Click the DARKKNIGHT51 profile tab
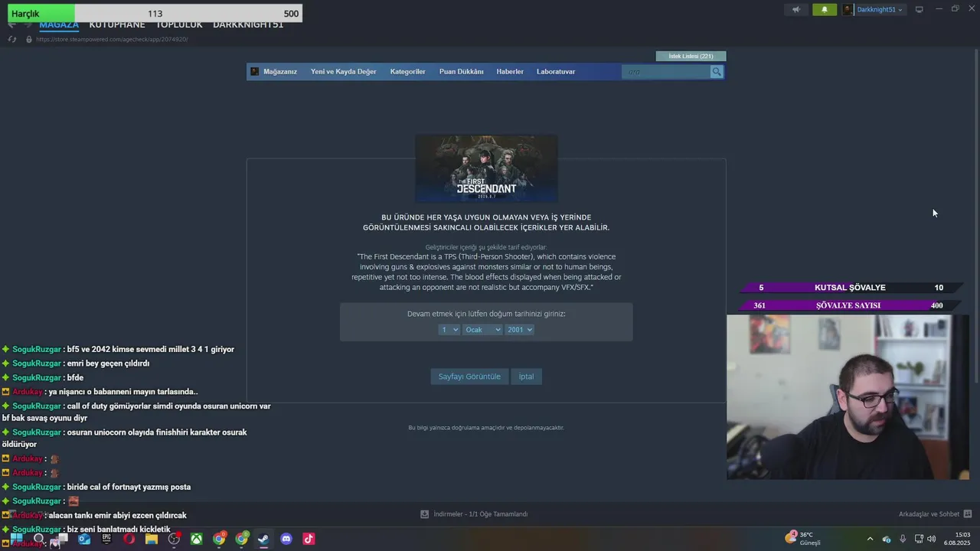This screenshot has height=551, width=980. click(248, 24)
